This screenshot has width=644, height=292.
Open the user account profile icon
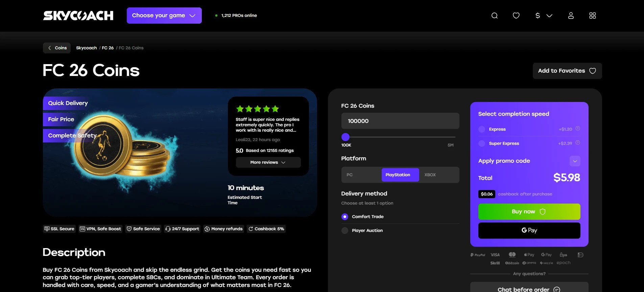coord(571,16)
